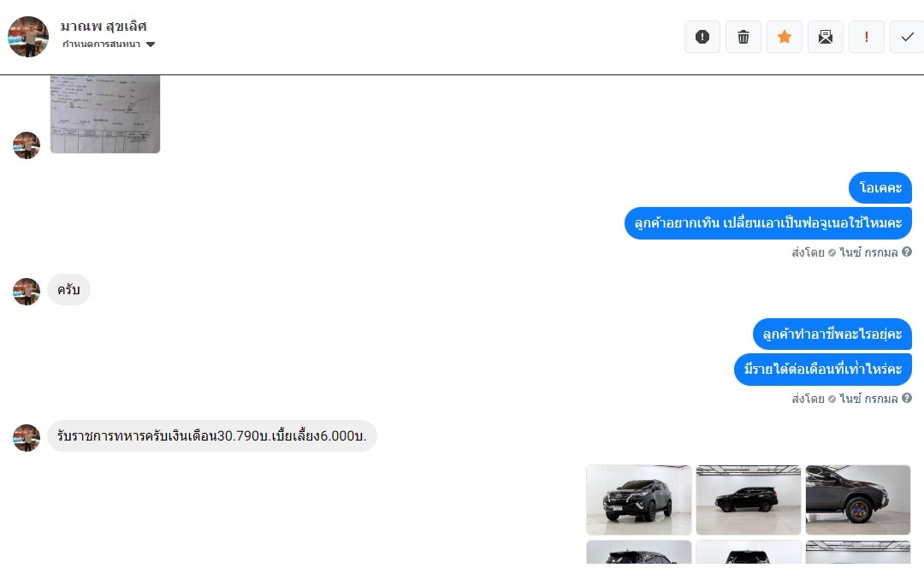Open second-row middle car photo thumbnail
924x568 pixels.
(749, 553)
